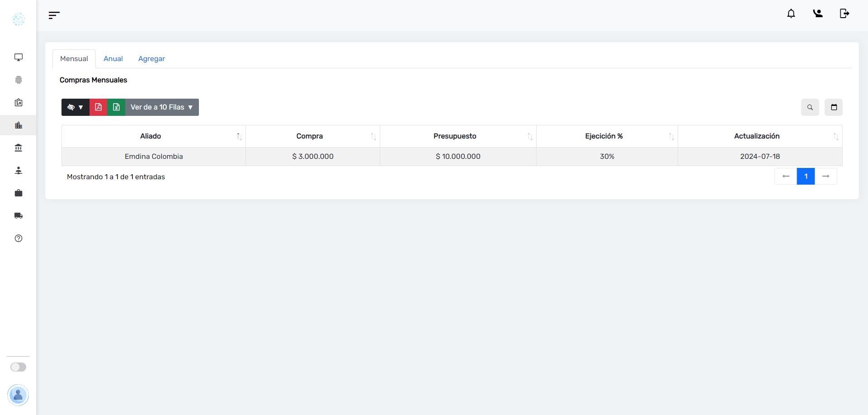Toggle the switch at sidebar bottom
The image size is (868, 415).
click(x=19, y=367)
